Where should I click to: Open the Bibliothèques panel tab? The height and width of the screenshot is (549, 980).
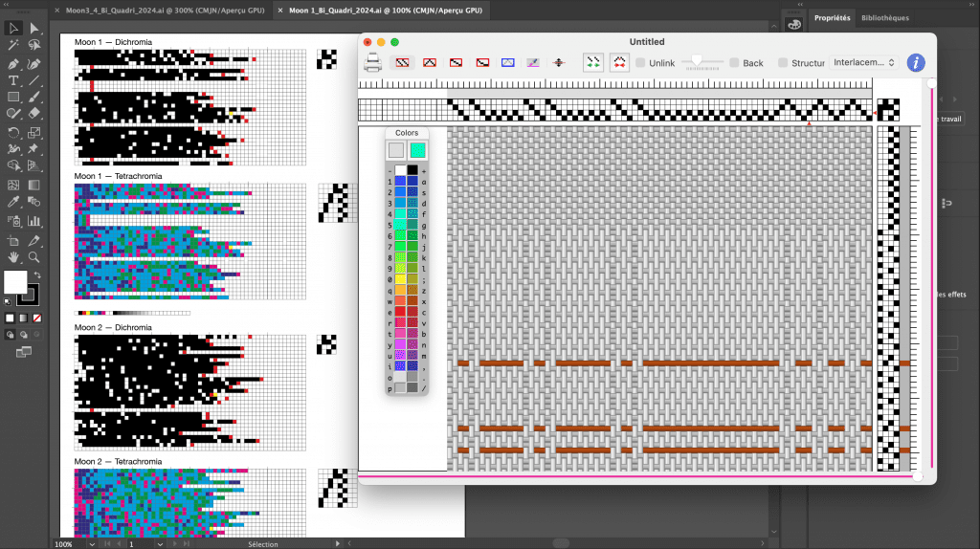884,17
